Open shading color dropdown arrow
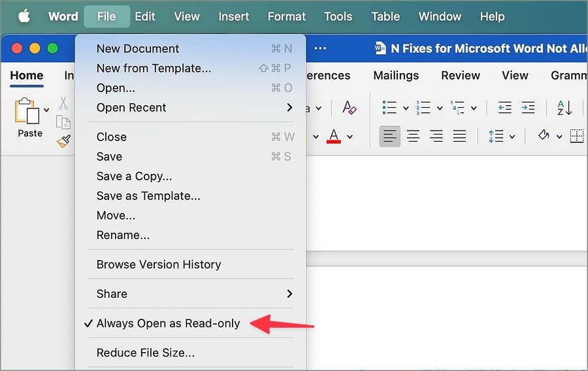 pyautogui.click(x=559, y=137)
